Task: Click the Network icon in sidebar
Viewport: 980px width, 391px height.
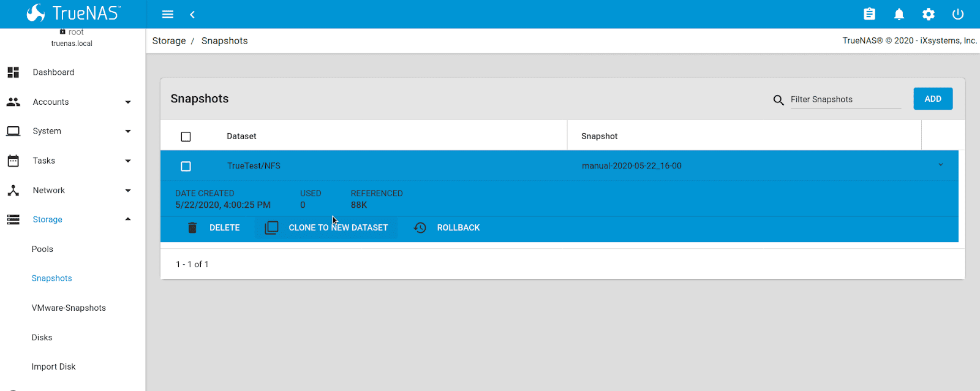Action: (13, 190)
